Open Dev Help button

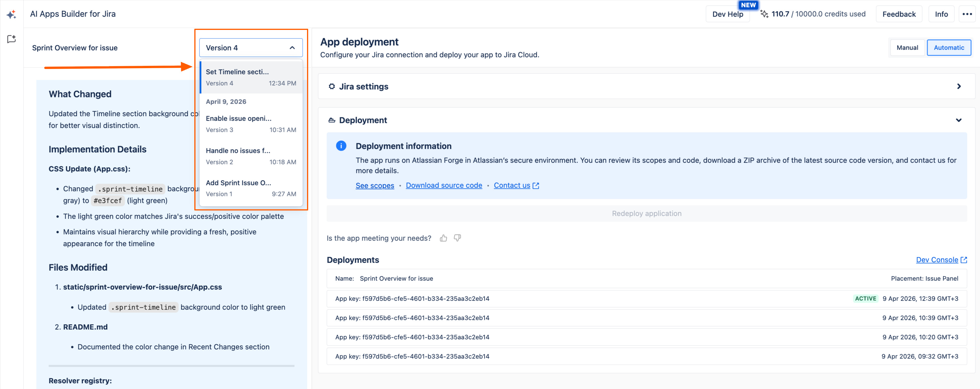pyautogui.click(x=727, y=14)
